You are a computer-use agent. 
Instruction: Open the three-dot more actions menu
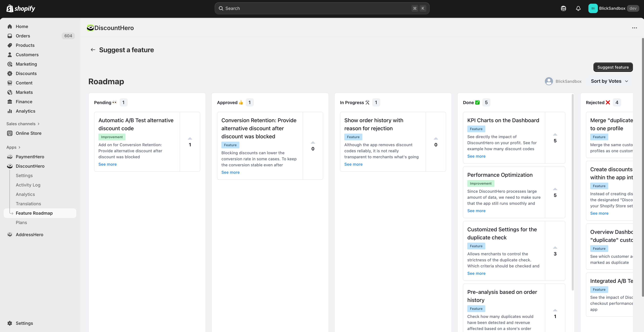634,28
